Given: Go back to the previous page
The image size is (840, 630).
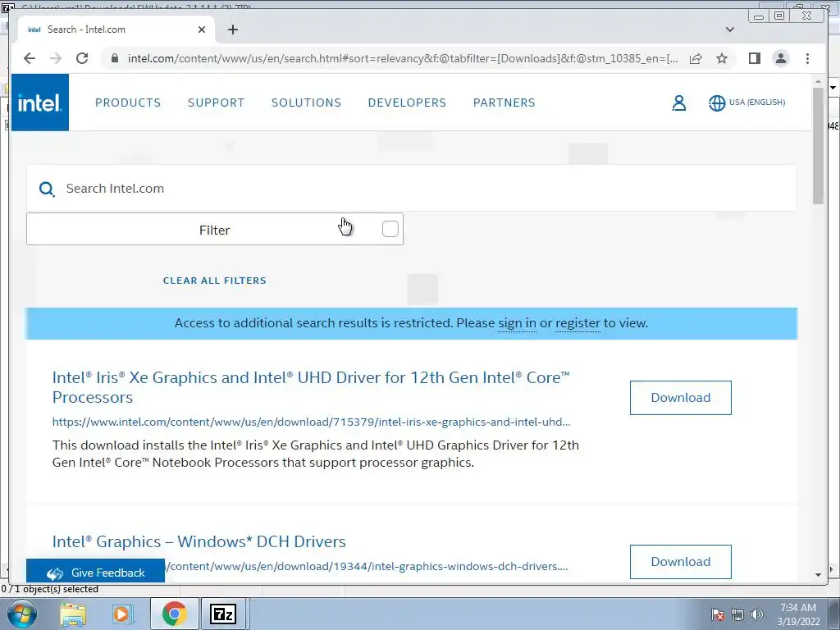Looking at the screenshot, I should point(30,58).
